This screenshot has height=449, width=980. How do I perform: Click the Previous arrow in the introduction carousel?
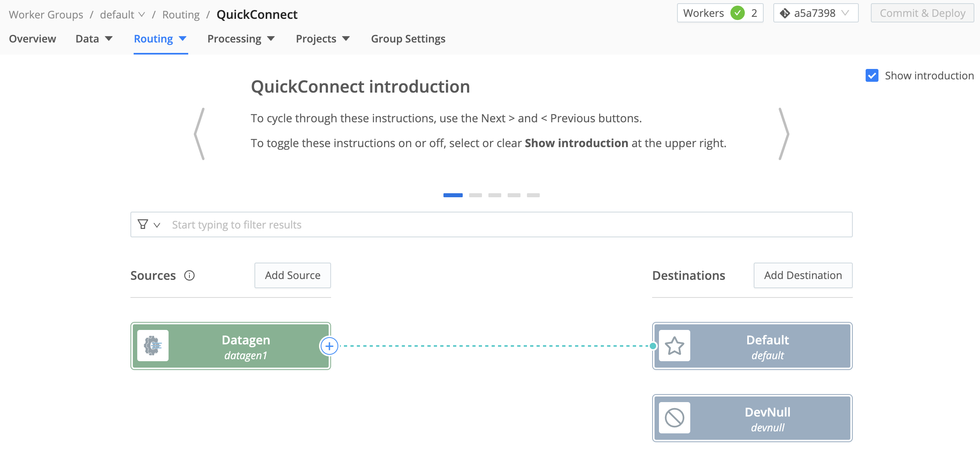click(200, 133)
